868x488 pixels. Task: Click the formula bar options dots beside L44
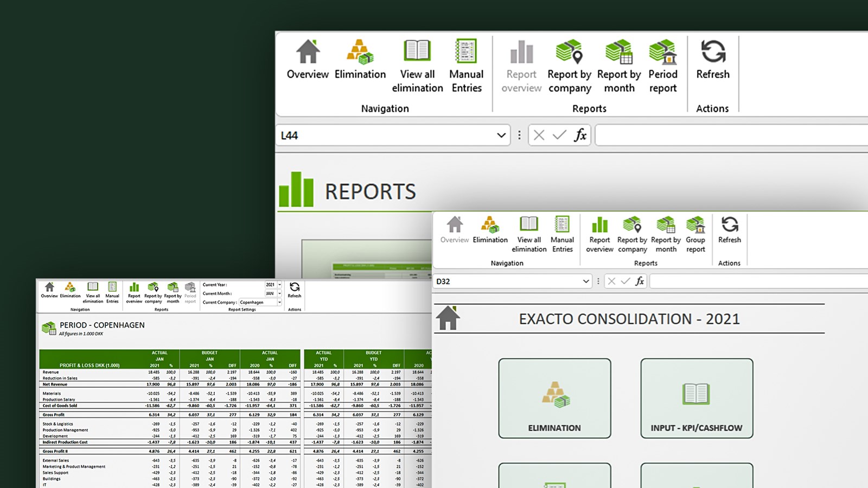coord(519,135)
